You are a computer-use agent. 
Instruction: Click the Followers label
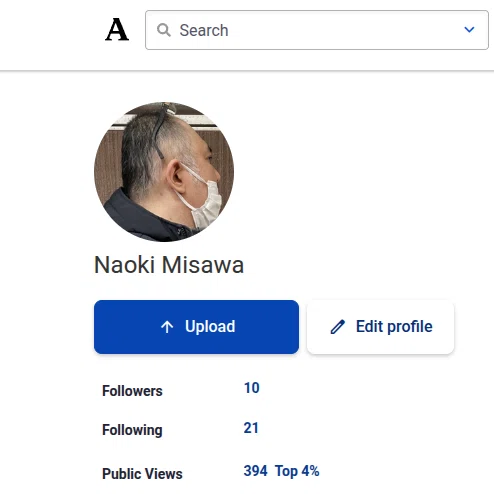tap(132, 391)
